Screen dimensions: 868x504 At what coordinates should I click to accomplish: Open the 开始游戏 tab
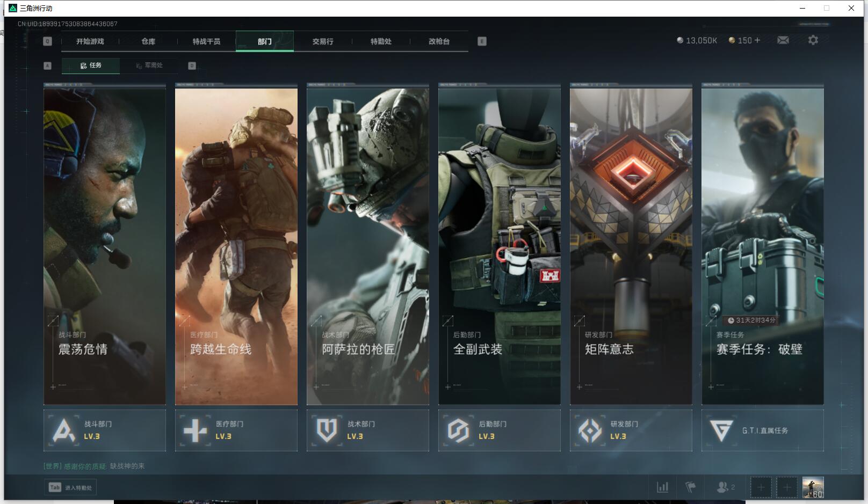click(90, 41)
